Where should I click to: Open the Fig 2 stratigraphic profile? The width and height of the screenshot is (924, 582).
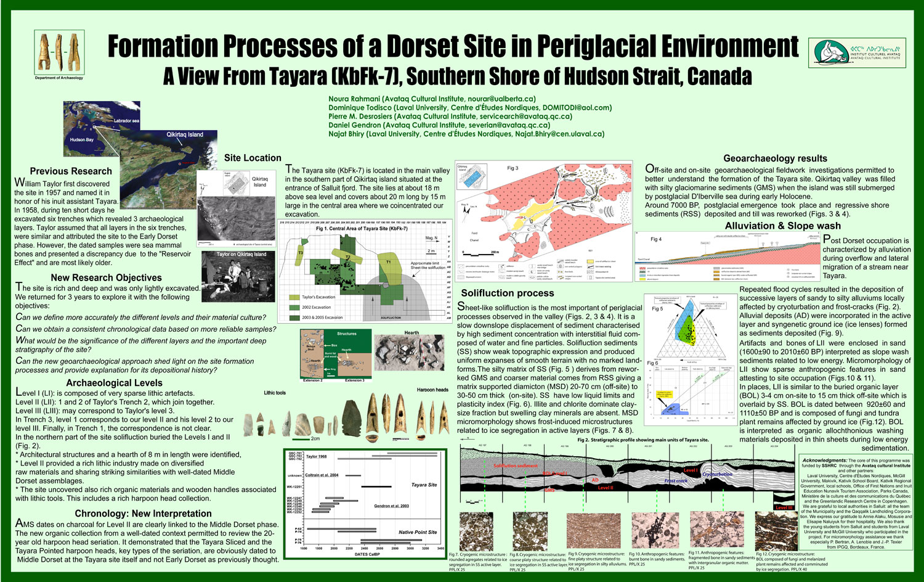pos(627,475)
